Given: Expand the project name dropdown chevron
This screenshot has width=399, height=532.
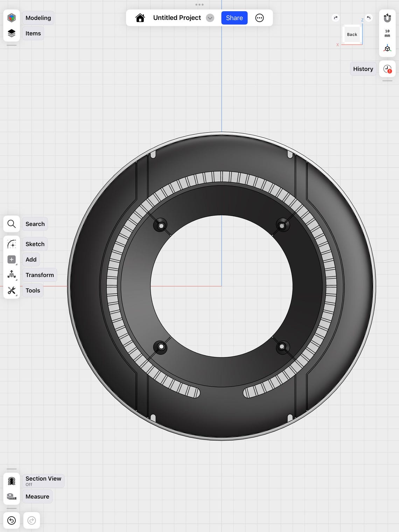Looking at the screenshot, I should (x=210, y=18).
